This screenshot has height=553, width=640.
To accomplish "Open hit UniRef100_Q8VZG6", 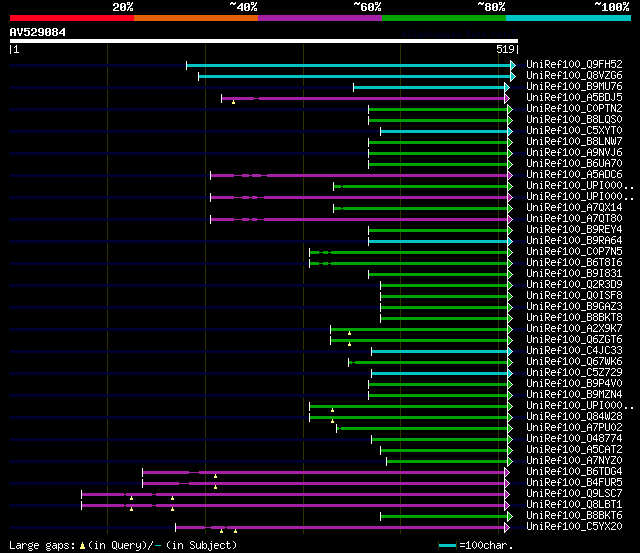I will pos(574,76).
